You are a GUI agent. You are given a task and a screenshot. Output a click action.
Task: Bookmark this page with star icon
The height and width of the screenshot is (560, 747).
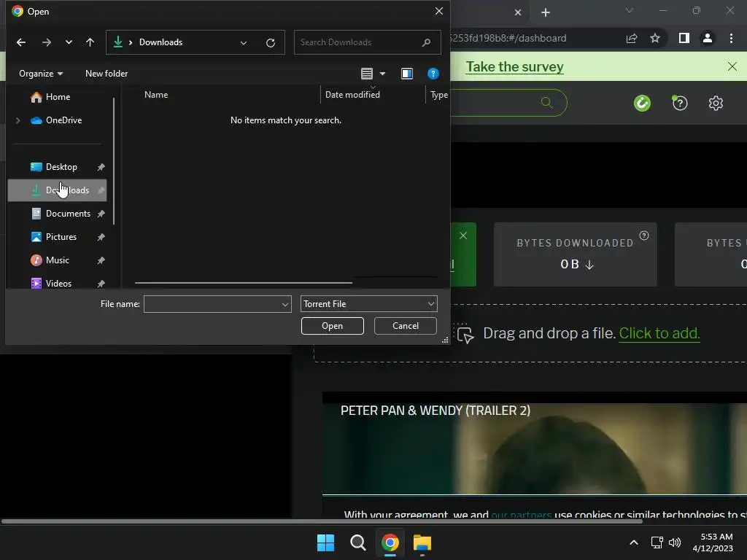[x=655, y=38]
